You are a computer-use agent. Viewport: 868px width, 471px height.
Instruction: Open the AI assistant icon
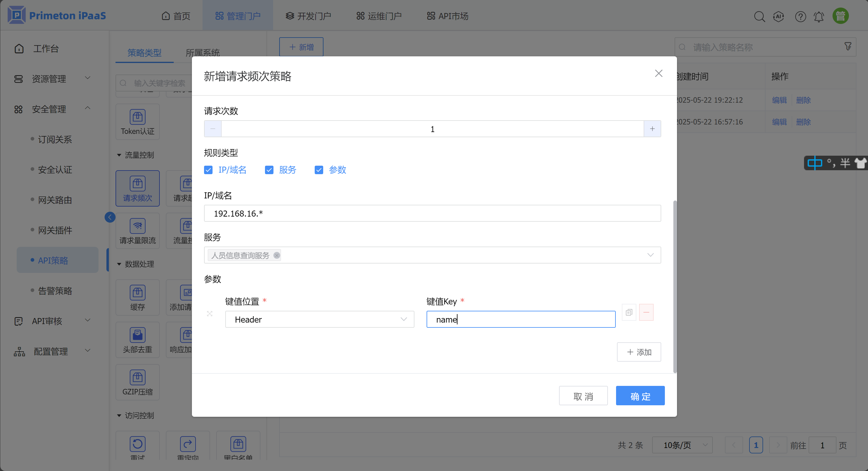(x=778, y=16)
